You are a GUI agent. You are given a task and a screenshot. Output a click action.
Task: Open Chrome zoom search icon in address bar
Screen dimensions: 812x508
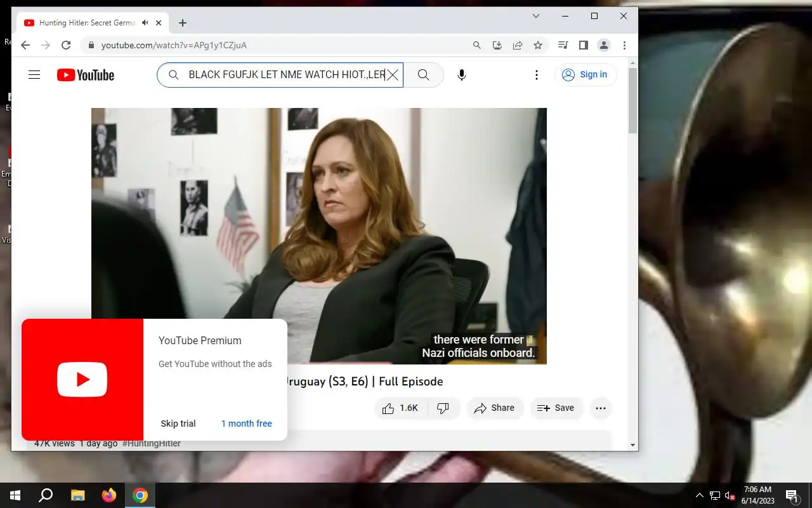477,45
